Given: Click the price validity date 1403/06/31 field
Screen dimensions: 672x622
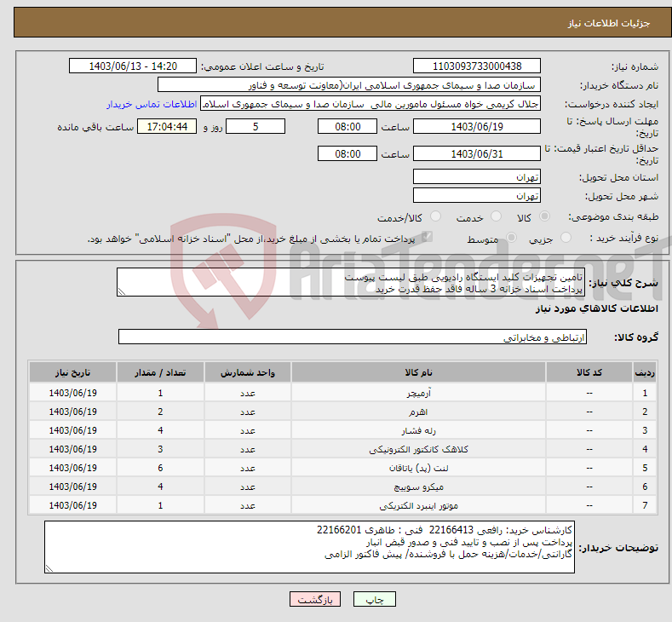Looking at the screenshot, I should pyautogui.click(x=477, y=153).
